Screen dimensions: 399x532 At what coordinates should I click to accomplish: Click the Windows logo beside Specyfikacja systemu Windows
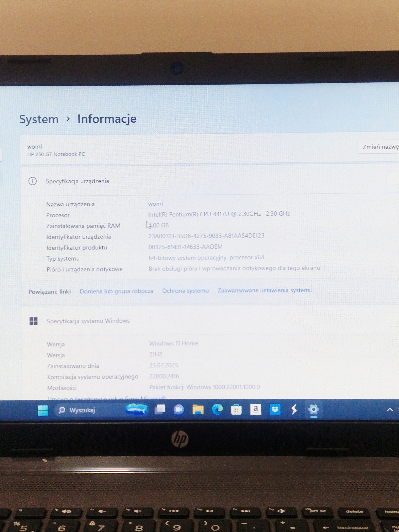(x=33, y=321)
